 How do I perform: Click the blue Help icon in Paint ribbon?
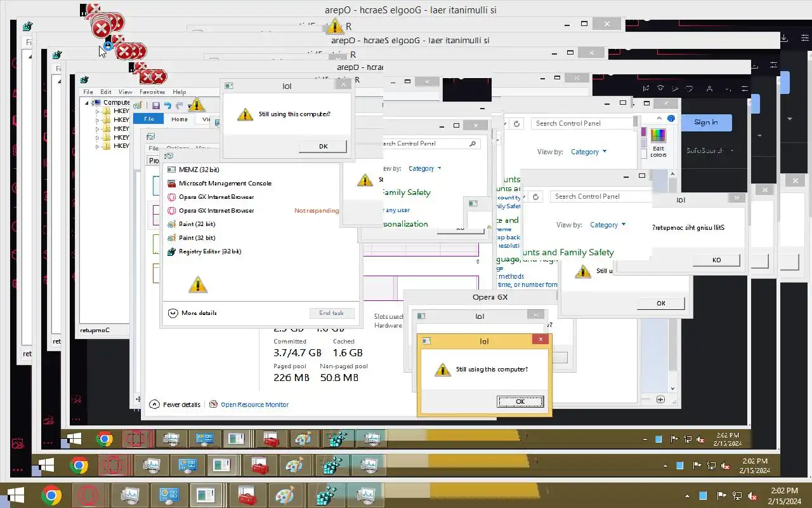(671, 119)
